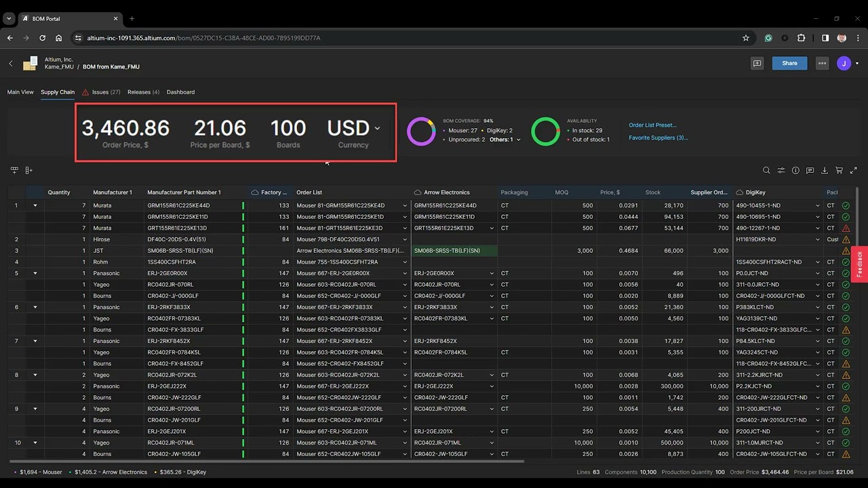The height and width of the screenshot is (488, 868).
Task: Click the add row icon above the table
Action: [x=14, y=170]
